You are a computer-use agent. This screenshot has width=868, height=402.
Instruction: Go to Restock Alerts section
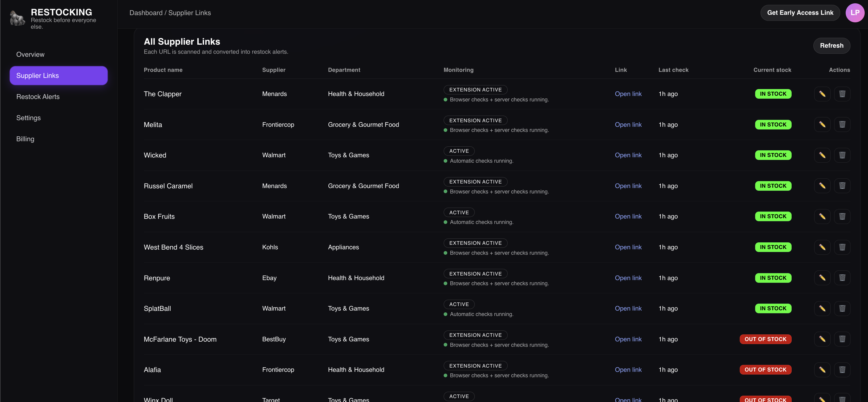point(38,96)
